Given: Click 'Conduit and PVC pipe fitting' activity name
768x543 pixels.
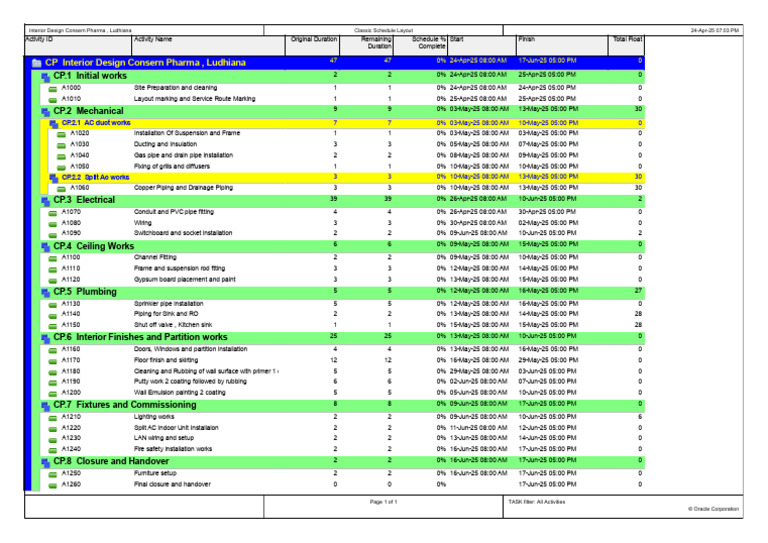Looking at the screenshot, I should click(x=174, y=212).
